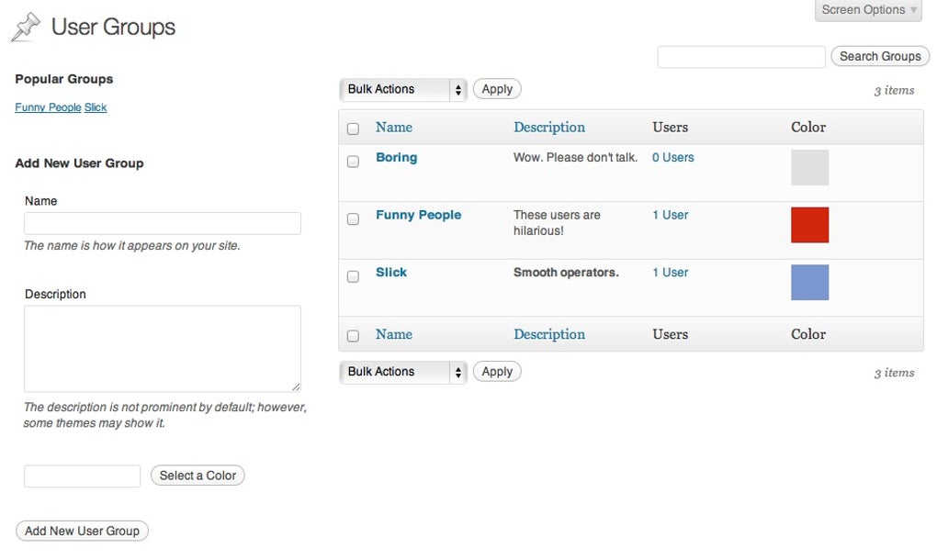
Task: Click the top Apply button
Action: click(496, 88)
